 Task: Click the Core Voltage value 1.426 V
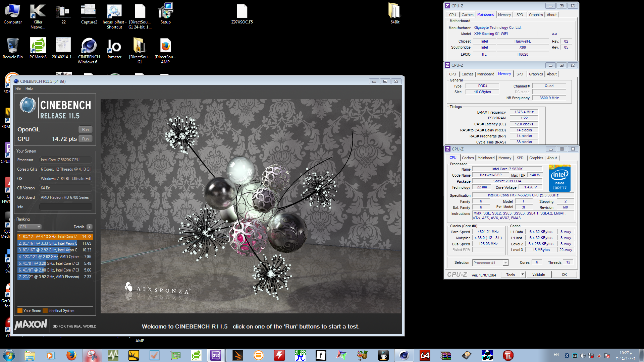coord(531,187)
